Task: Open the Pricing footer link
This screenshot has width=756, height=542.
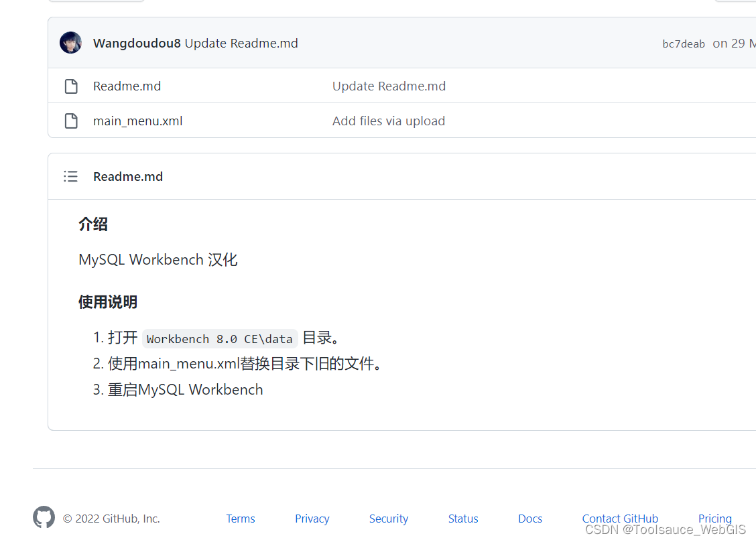Action: (715, 519)
